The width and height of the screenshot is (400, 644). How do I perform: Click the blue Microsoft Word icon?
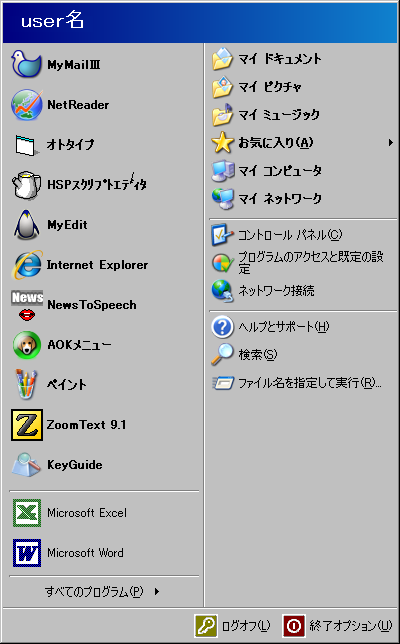27,553
